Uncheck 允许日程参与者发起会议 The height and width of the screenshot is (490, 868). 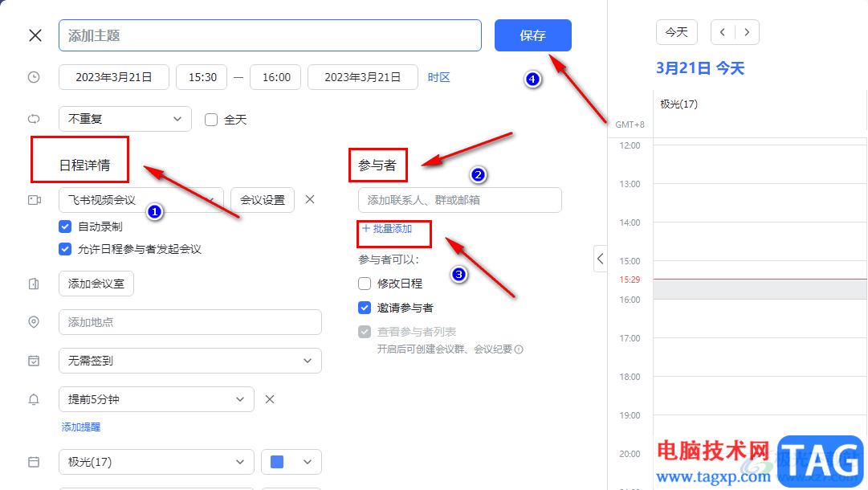tap(65, 249)
